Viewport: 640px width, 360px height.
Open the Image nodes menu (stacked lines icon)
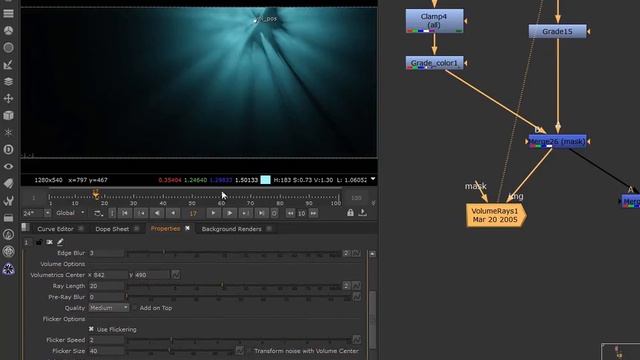point(8,14)
